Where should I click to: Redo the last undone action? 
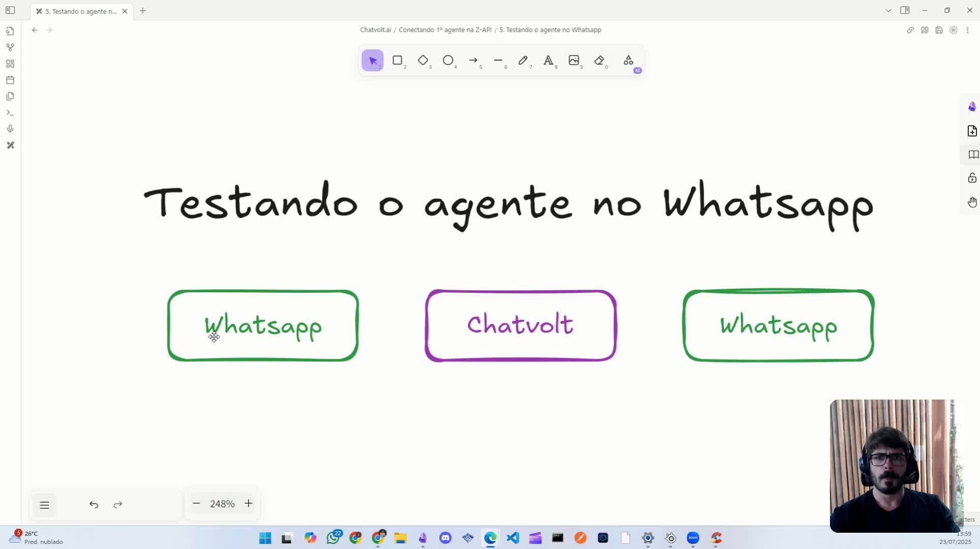click(x=117, y=504)
